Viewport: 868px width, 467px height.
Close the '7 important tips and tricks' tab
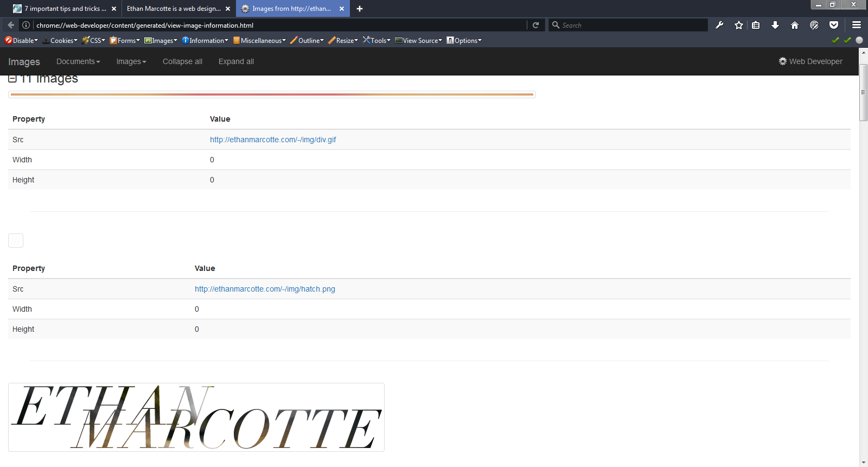coord(114,9)
